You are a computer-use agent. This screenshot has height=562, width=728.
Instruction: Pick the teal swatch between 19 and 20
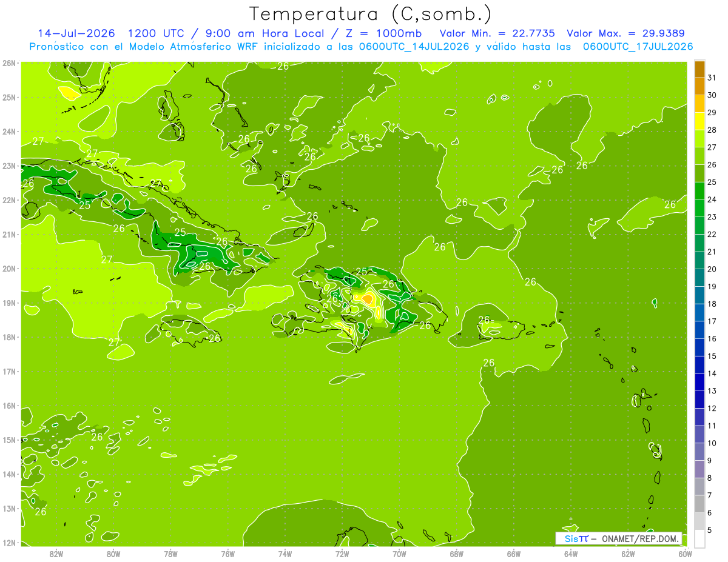pyautogui.click(x=699, y=278)
